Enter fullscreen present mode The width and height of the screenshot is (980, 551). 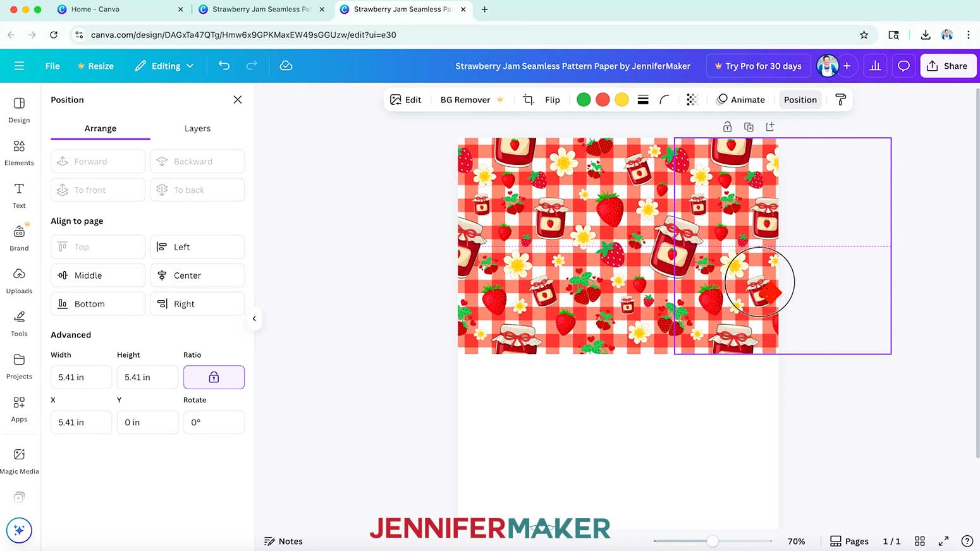(943, 541)
